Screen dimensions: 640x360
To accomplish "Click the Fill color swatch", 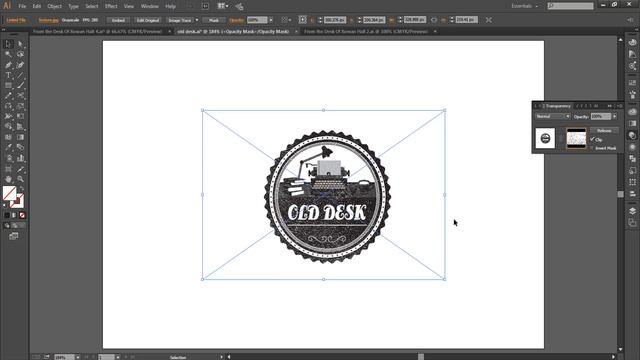I will pos(9,193).
